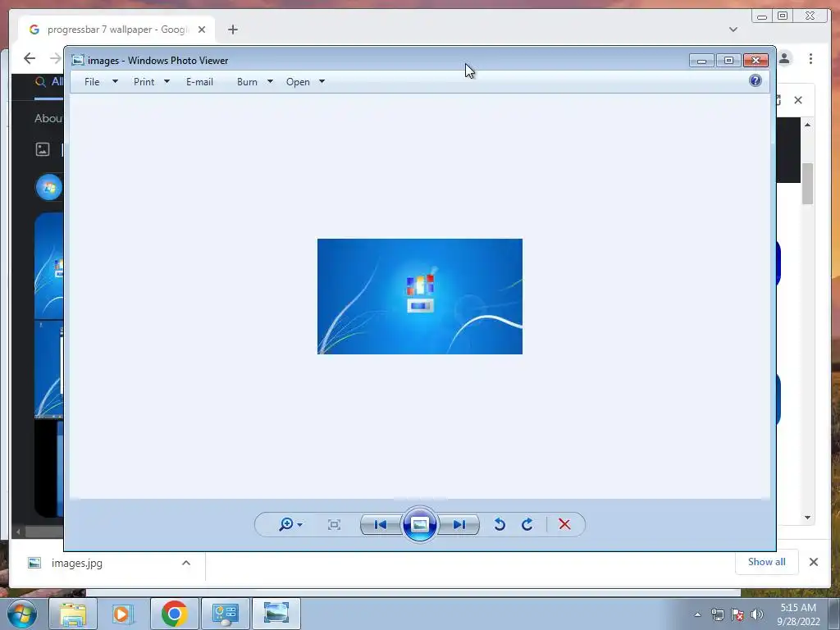This screenshot has height=630, width=840.
Task: Open Chrome tab search chevron
Action: pyautogui.click(x=733, y=30)
